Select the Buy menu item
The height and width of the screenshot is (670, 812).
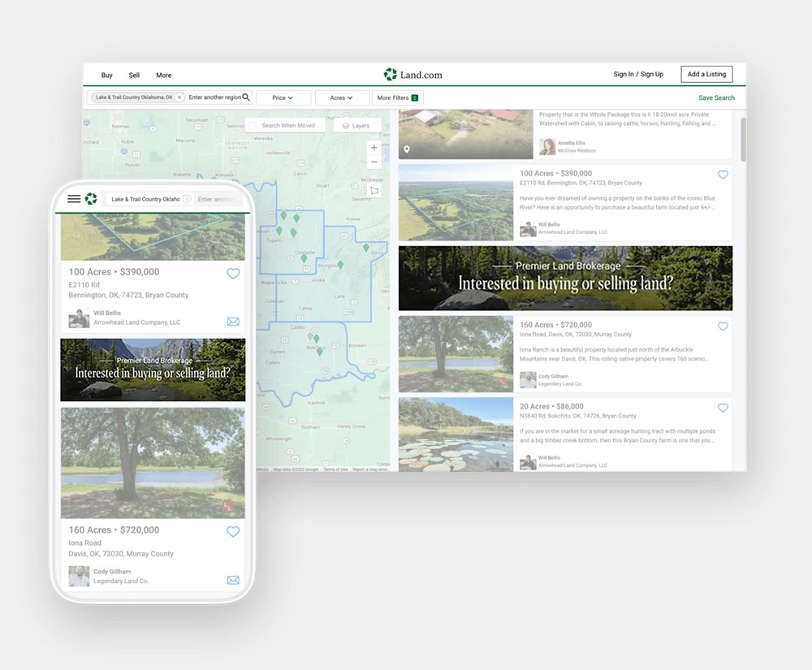click(x=106, y=75)
